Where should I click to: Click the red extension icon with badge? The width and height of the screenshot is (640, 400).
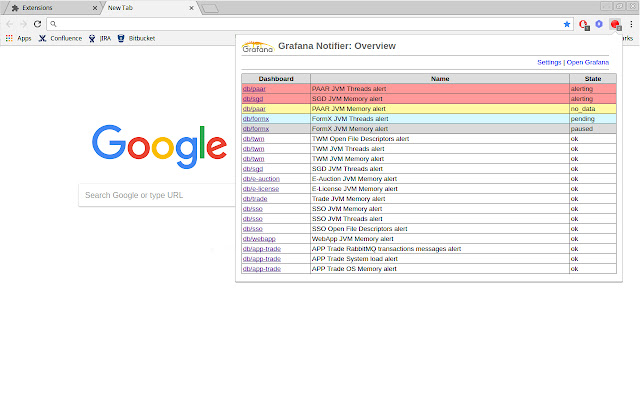[584, 24]
